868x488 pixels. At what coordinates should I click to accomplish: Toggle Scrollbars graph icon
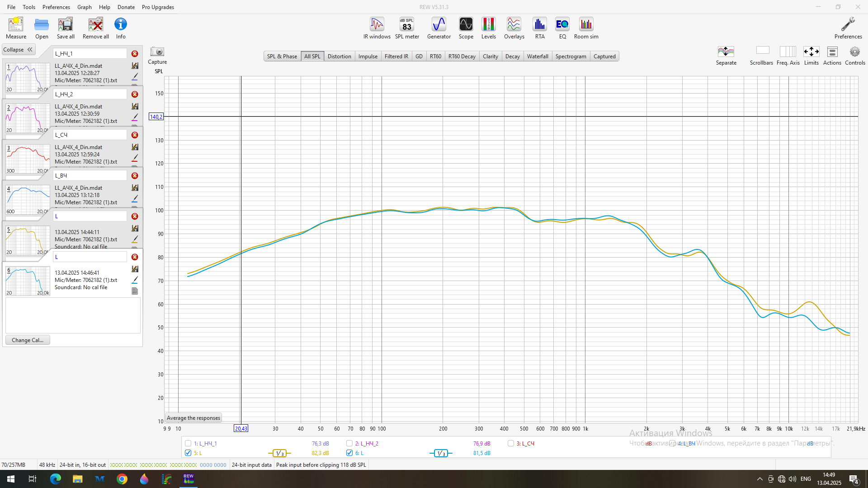coord(761,55)
